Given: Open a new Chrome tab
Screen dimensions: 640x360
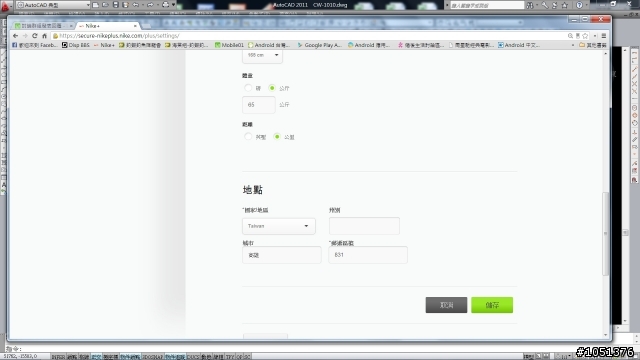Looking at the screenshot, I should tap(146, 26).
